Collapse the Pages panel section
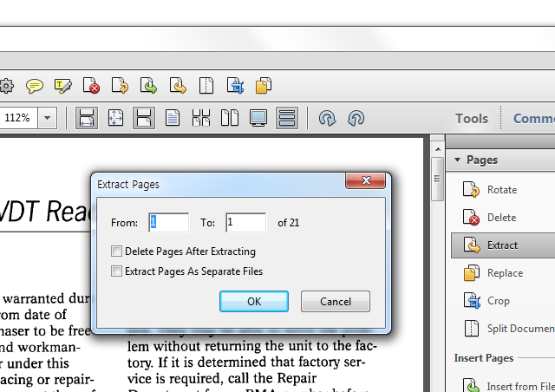The height and width of the screenshot is (392, 555). click(x=457, y=160)
